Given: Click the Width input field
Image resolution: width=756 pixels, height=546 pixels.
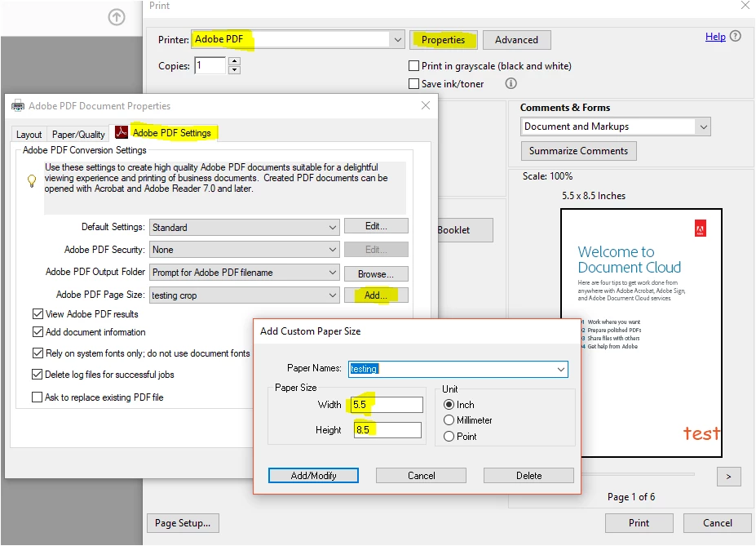Looking at the screenshot, I should click(387, 405).
